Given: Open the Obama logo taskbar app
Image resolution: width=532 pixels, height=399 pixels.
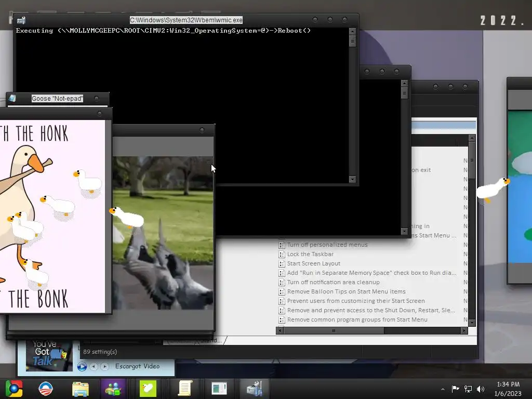Looking at the screenshot, I should [46, 389].
